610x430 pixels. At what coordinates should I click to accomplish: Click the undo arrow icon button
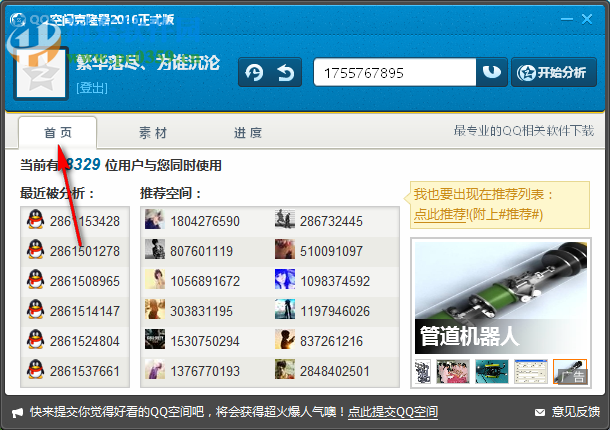(x=286, y=72)
